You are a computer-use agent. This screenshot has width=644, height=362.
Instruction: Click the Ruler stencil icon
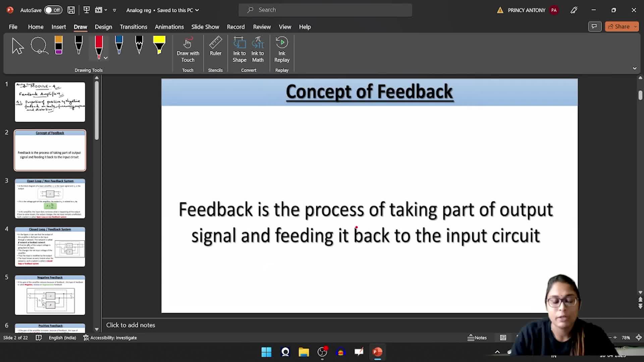coord(215,46)
